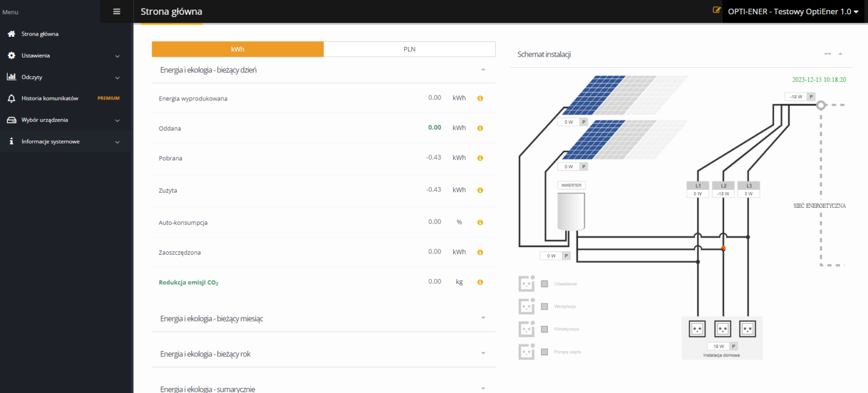Click info icon for Energia wyprodukowana

(x=480, y=98)
